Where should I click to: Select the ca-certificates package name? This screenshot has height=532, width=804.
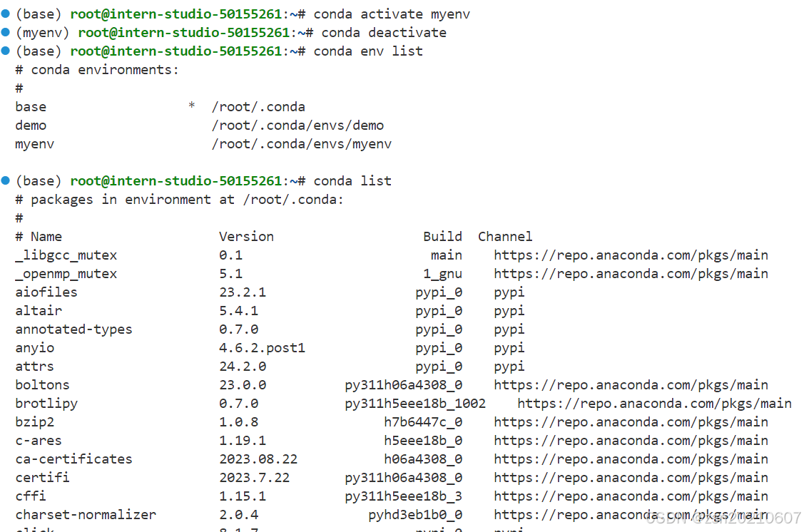[x=73, y=459]
